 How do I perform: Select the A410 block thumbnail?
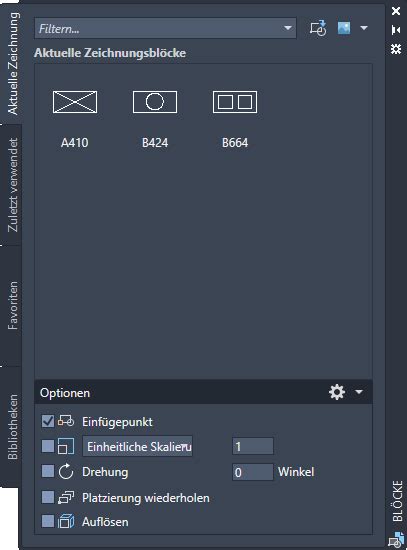click(75, 102)
